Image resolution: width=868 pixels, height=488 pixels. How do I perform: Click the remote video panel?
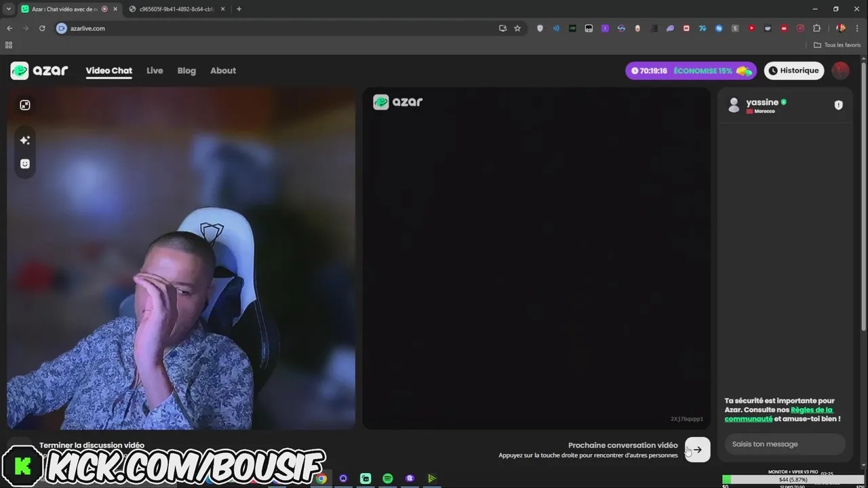[x=536, y=258]
